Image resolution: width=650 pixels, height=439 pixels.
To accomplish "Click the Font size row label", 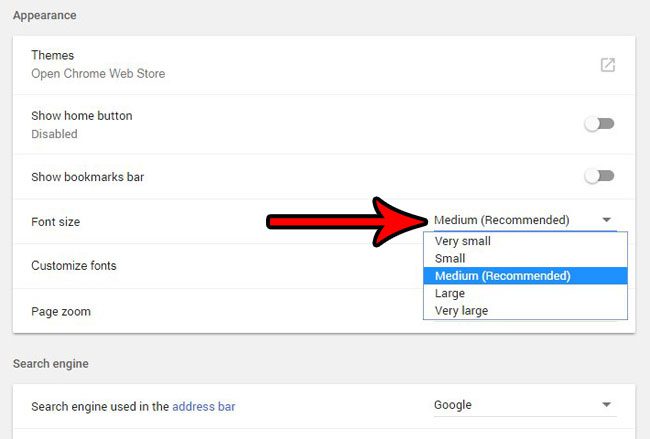I will click(56, 222).
